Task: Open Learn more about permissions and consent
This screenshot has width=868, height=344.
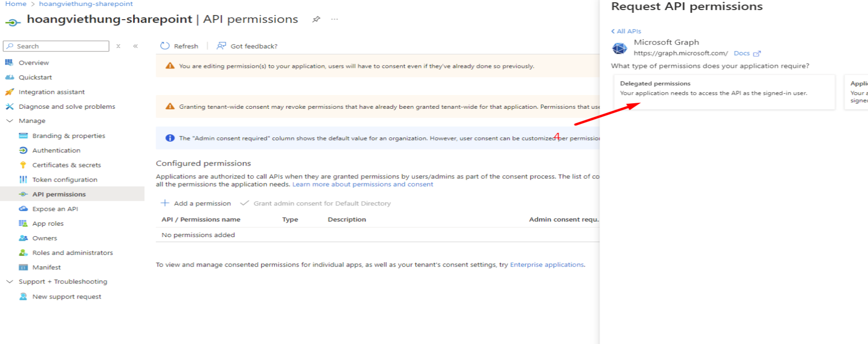Action: pos(363,184)
